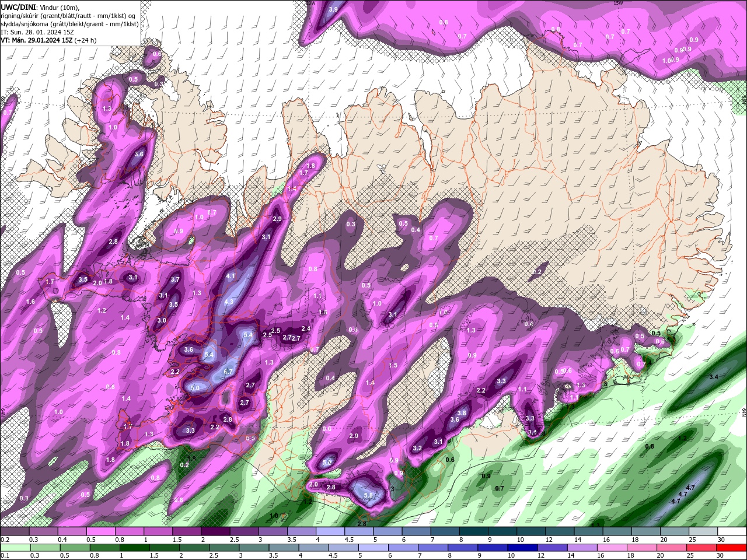
Task: Click the light pink swatch labeled 16 in lower legend
Action: (x=611, y=548)
